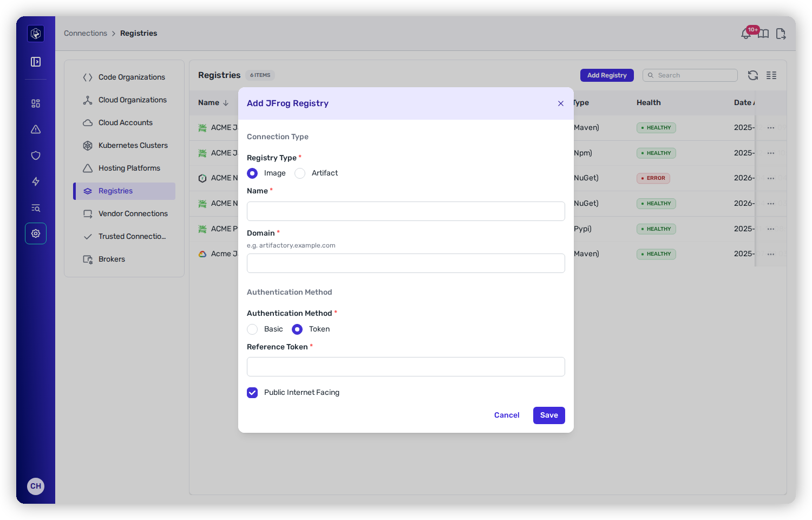Select Registries in the side menu
The image size is (812, 520).
[124, 191]
